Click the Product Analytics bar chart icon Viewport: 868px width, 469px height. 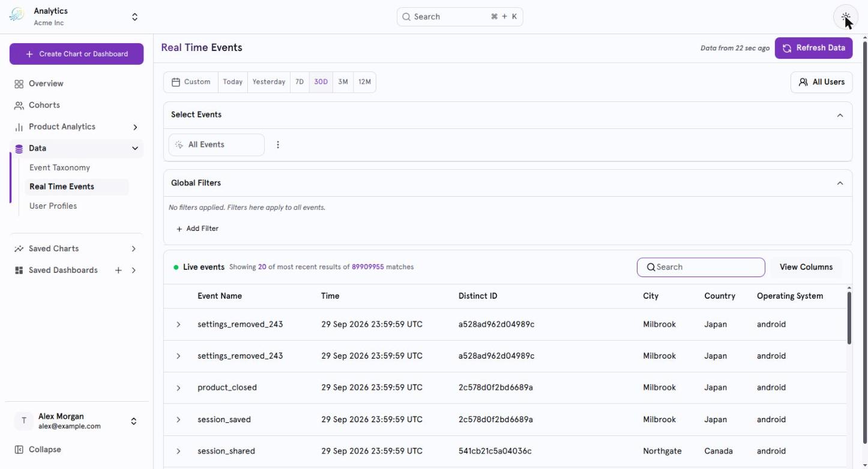pyautogui.click(x=19, y=127)
